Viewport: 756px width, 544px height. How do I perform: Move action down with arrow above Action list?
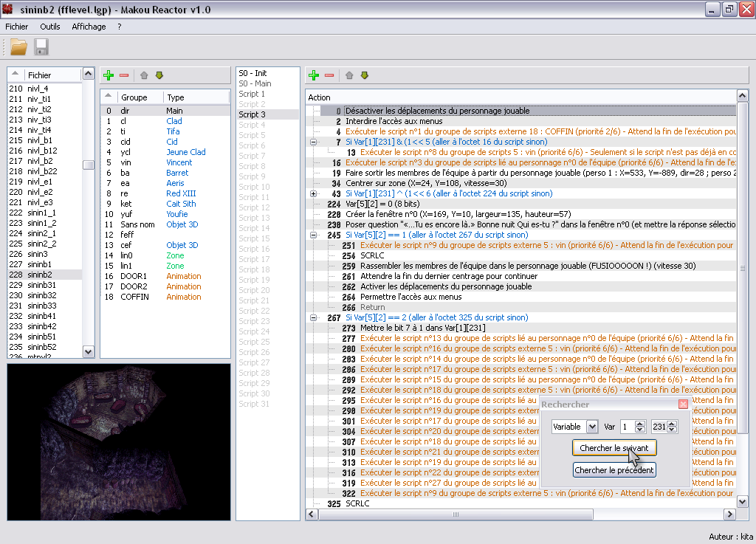(365, 75)
